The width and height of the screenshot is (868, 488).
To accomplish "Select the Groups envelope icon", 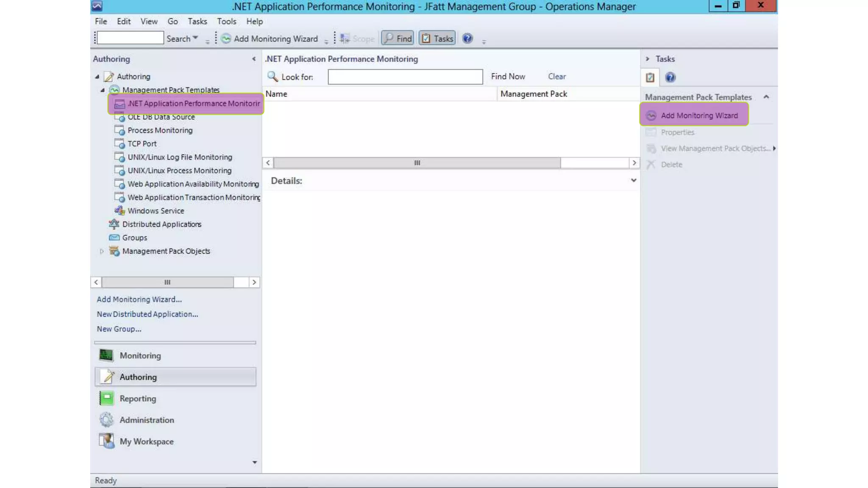I will point(114,238).
